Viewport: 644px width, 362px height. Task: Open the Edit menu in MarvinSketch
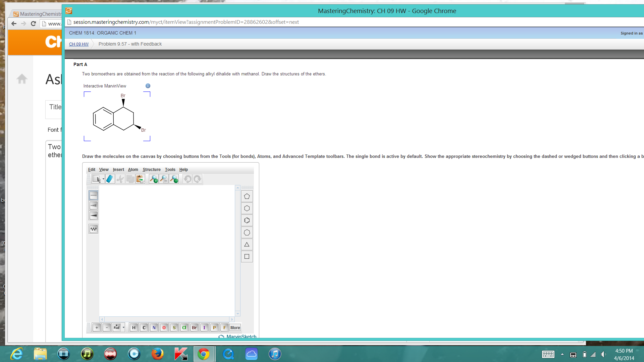[92, 170]
